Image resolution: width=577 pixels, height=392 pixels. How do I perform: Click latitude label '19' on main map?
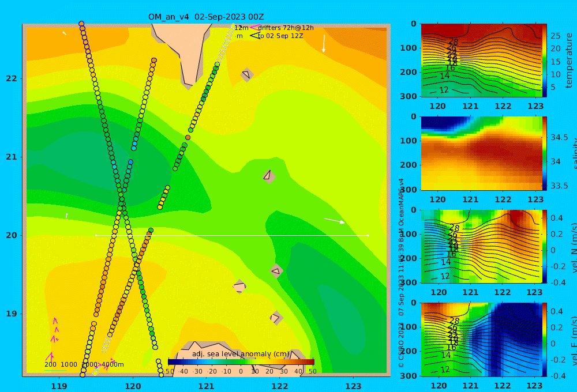(x=12, y=314)
